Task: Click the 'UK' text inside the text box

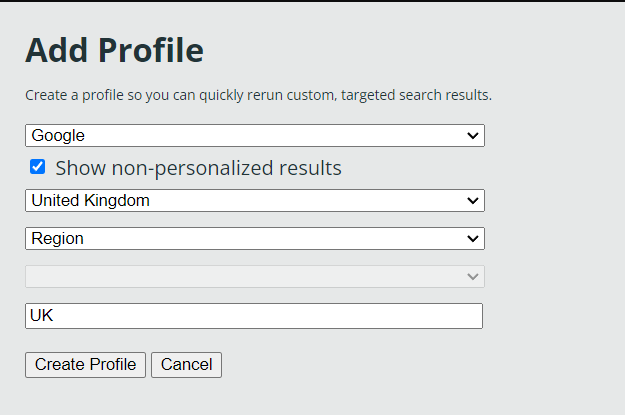Action: pyautogui.click(x=41, y=316)
